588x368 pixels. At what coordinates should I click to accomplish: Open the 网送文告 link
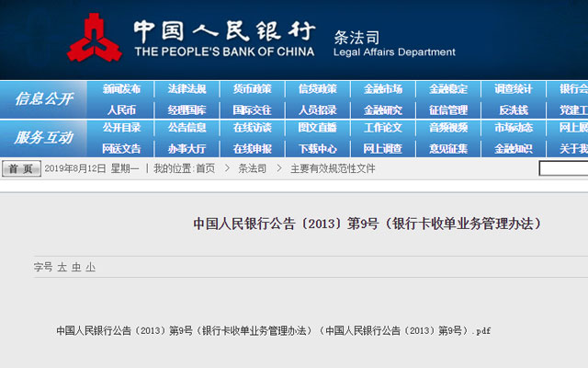tap(121, 149)
